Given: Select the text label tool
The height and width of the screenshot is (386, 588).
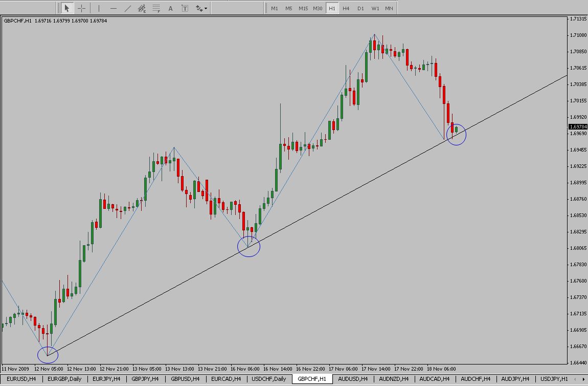Looking at the screenshot, I should click(185, 8).
